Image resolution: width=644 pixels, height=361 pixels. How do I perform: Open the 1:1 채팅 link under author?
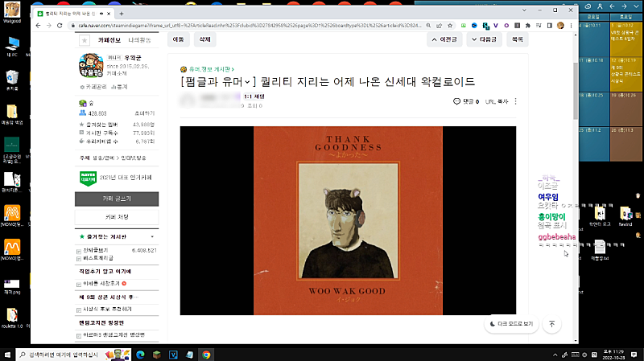coord(254,96)
